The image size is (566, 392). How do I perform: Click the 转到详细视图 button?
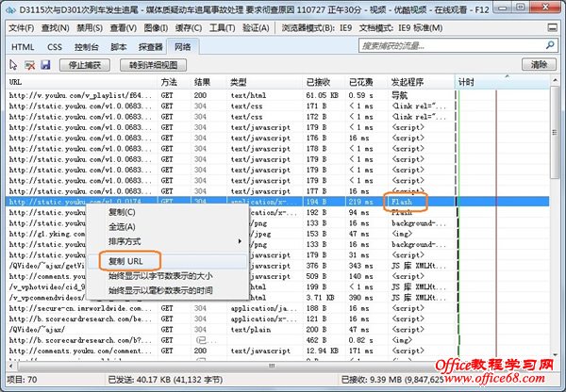[x=154, y=65]
